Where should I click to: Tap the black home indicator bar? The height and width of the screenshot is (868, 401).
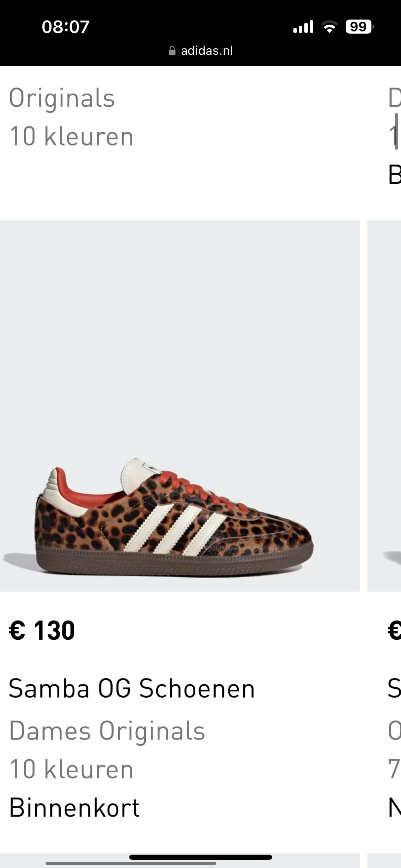tap(200, 857)
